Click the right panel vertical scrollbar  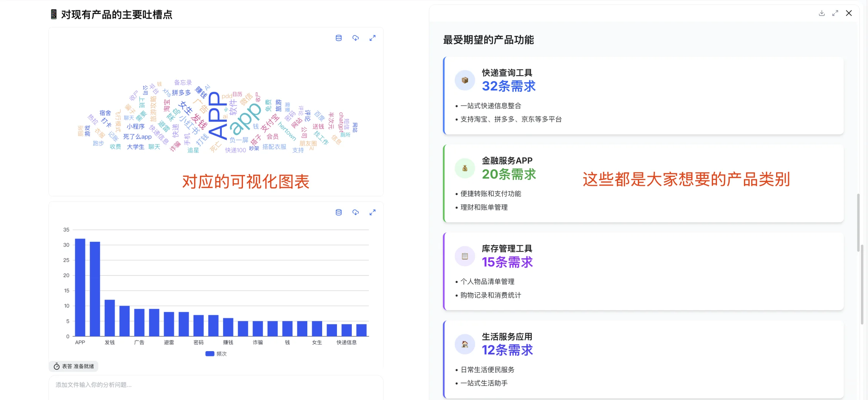(858, 222)
